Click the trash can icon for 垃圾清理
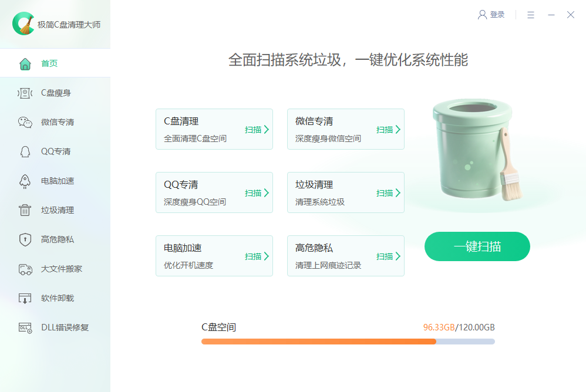This screenshot has width=586, height=392. coord(25,210)
